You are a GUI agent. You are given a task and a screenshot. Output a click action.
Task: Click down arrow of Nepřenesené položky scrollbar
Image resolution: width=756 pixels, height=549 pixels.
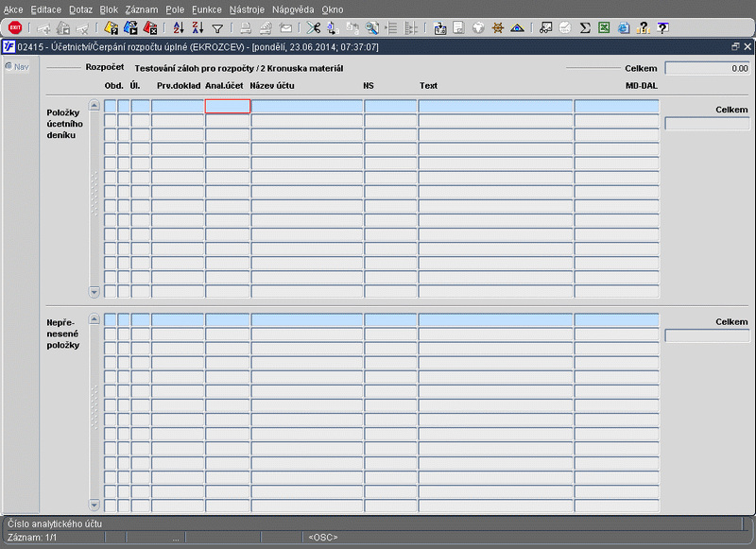pos(94,506)
